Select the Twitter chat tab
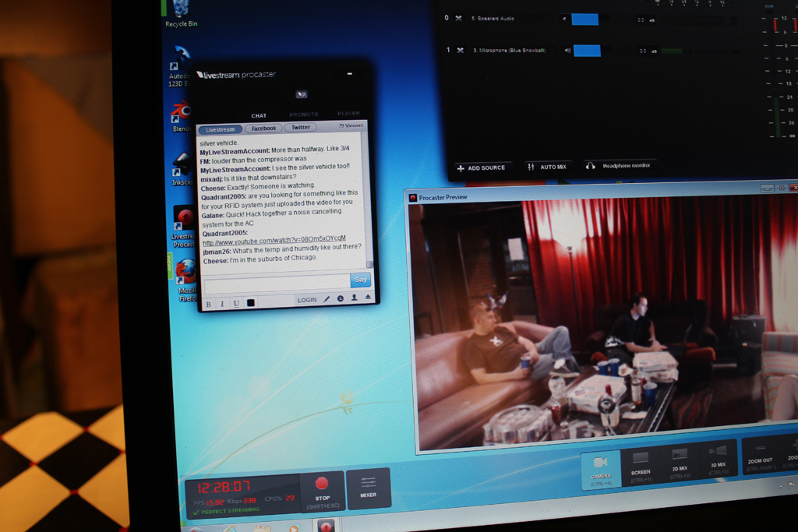 pyautogui.click(x=301, y=128)
